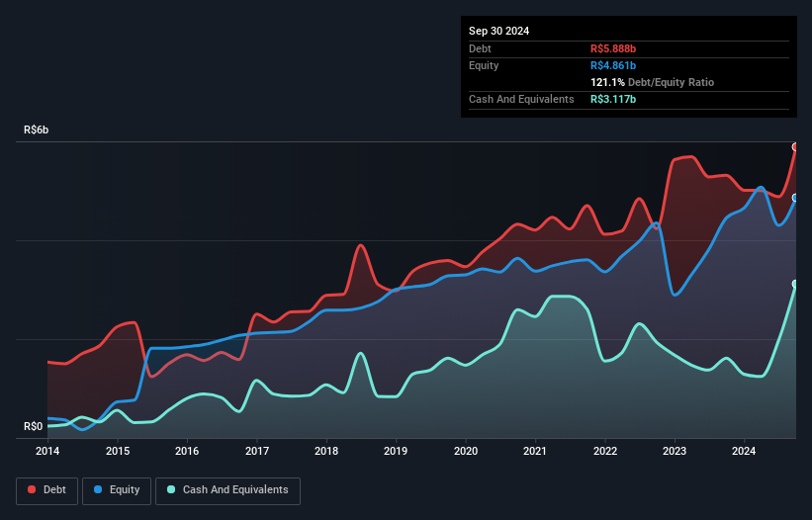Select the 2014 x-axis label
This screenshot has width=812, height=520.
47,452
